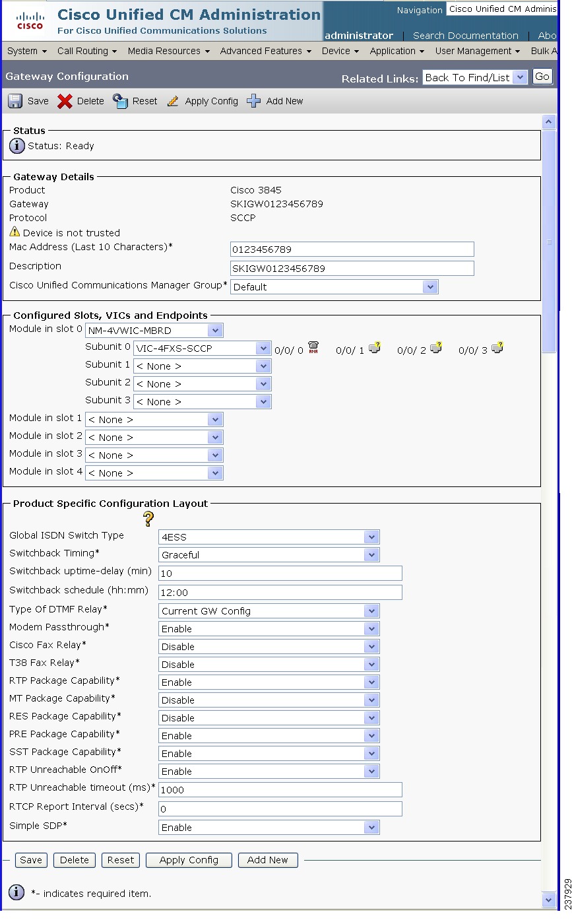
Task: Click the bottom Add New button
Action: (268, 860)
